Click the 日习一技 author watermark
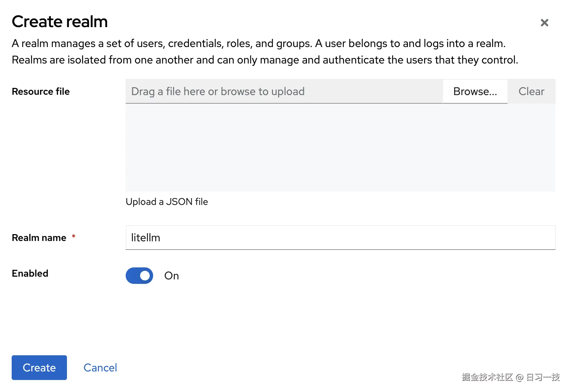This screenshot has height=392, width=570. click(543, 377)
